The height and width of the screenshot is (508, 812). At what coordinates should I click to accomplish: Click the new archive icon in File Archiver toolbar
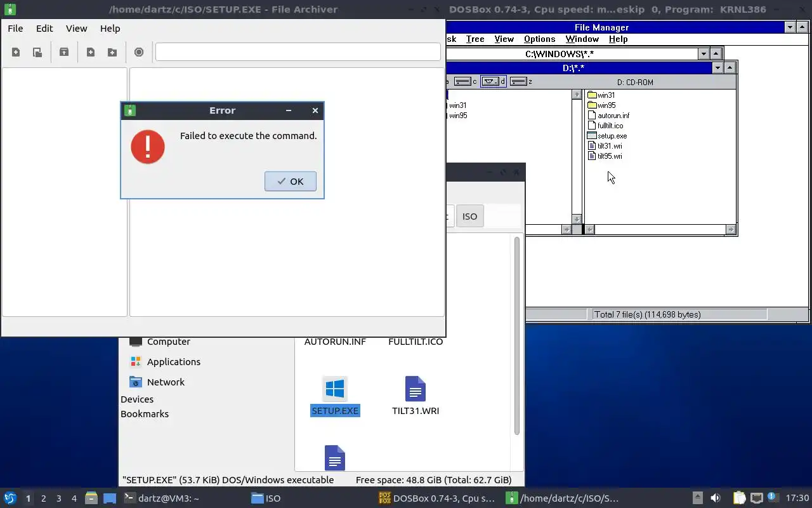(x=16, y=52)
